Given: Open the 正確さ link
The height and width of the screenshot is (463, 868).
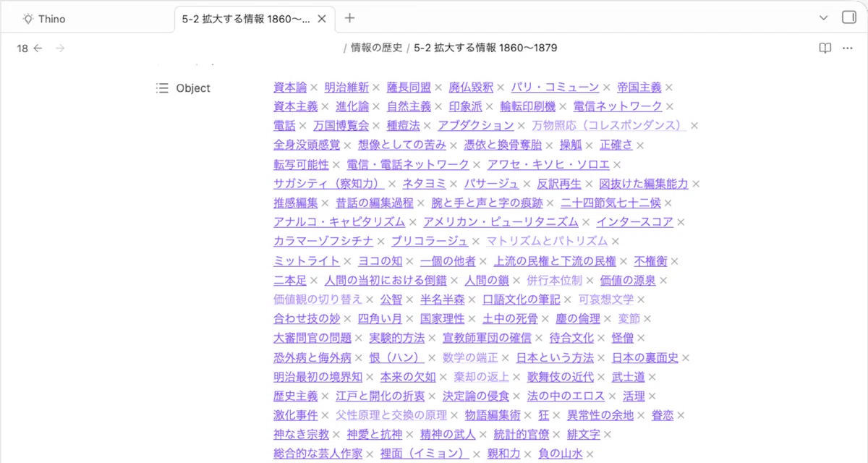Looking at the screenshot, I should [616, 145].
